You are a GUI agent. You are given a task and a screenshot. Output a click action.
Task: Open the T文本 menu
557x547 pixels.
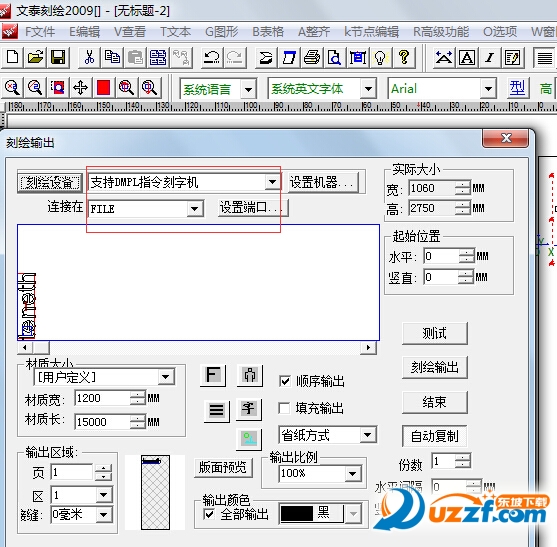175,32
